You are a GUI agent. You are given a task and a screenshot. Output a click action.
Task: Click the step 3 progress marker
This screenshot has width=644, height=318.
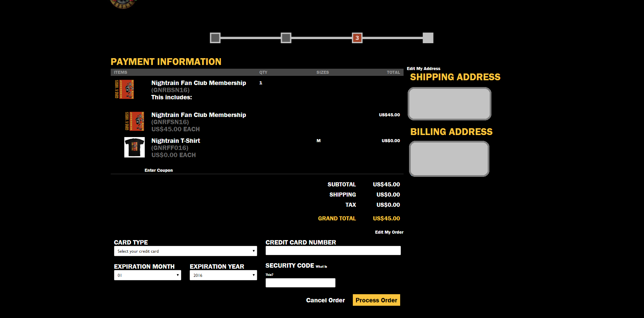[x=357, y=38]
